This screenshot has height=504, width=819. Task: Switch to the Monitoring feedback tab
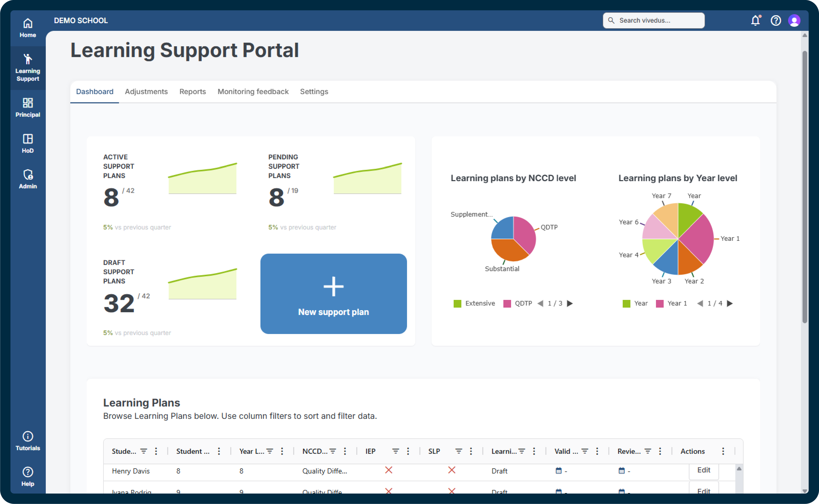(253, 92)
